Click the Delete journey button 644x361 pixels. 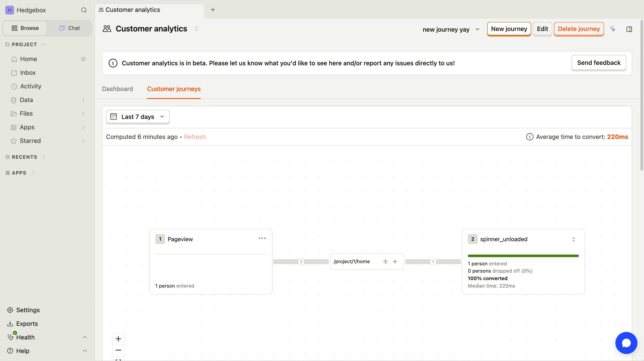[x=579, y=29]
